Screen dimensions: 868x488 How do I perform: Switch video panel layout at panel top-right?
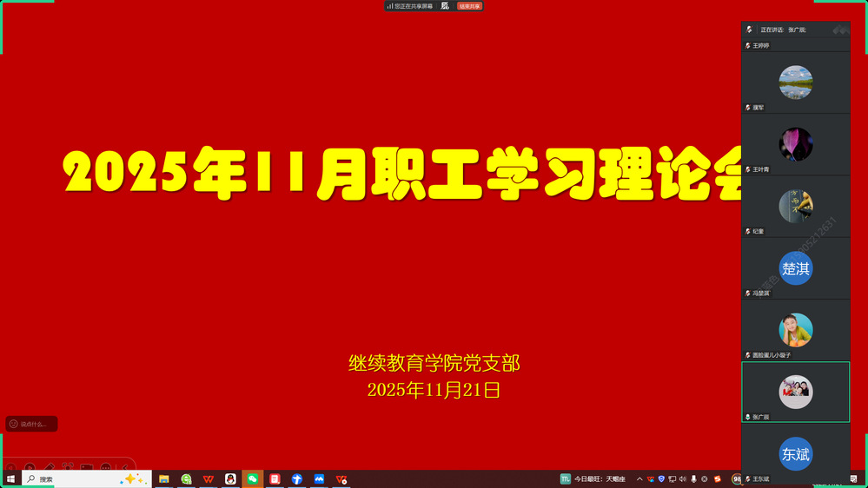point(838,30)
